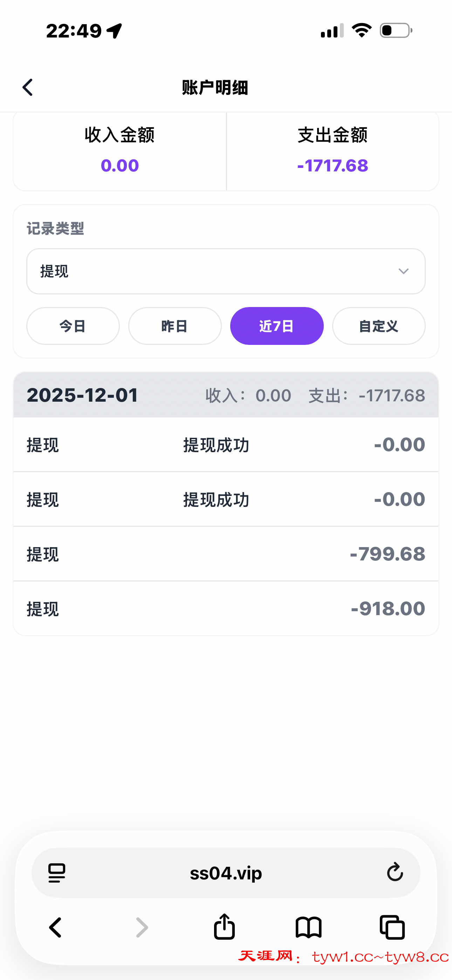Select the 昨日 date filter
Screen dimensions: 452x980
[x=175, y=326]
